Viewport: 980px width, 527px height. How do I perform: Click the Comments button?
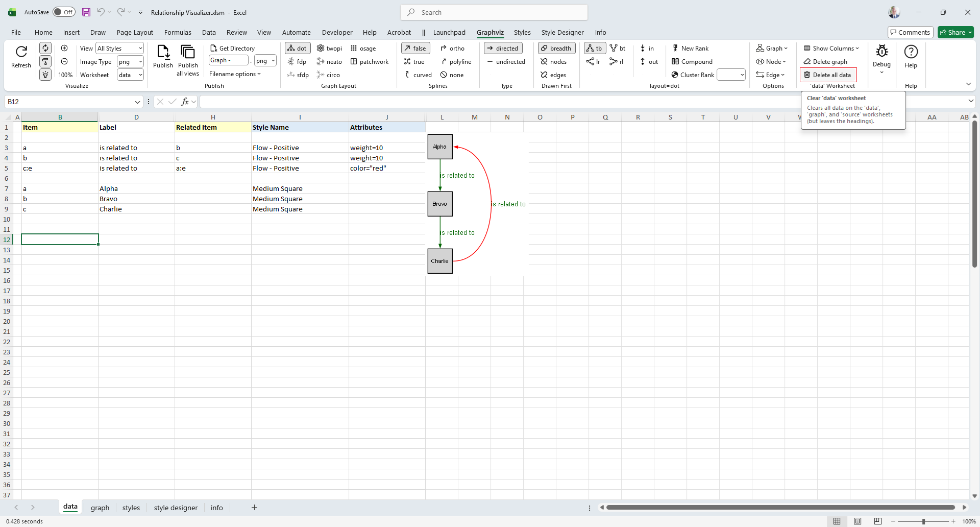910,32
